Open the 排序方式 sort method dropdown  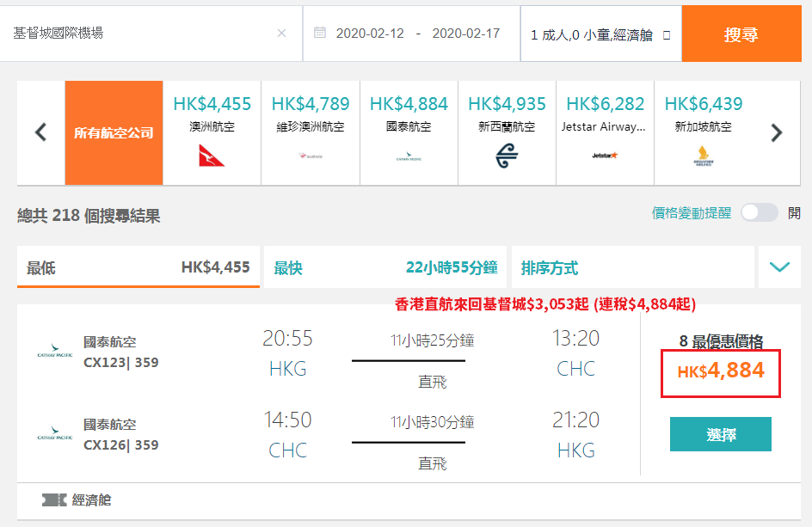click(x=632, y=267)
